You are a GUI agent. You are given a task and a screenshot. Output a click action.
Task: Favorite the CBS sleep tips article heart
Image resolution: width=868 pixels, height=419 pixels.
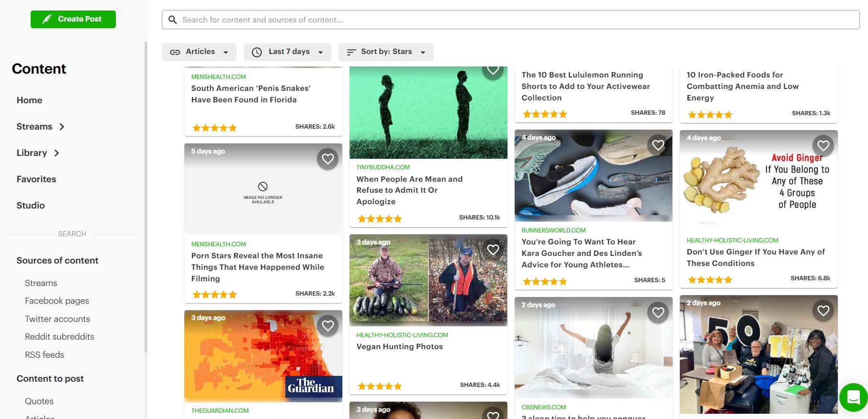click(658, 312)
